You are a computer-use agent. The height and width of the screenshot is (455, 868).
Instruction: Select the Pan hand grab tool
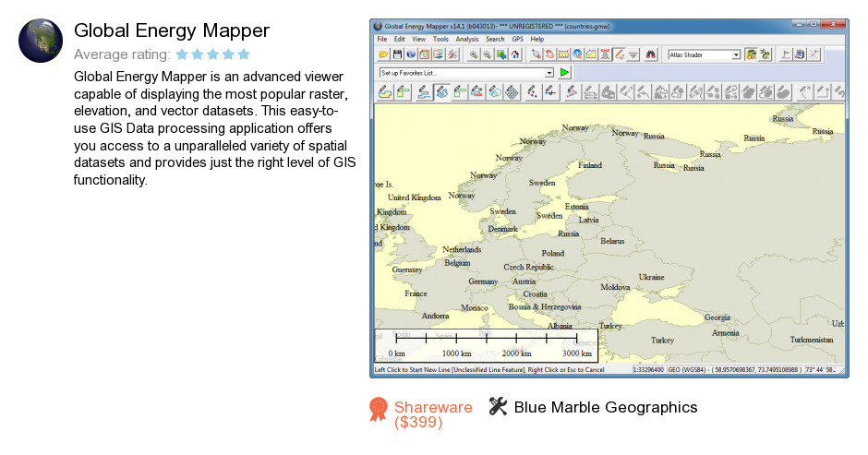[549, 54]
